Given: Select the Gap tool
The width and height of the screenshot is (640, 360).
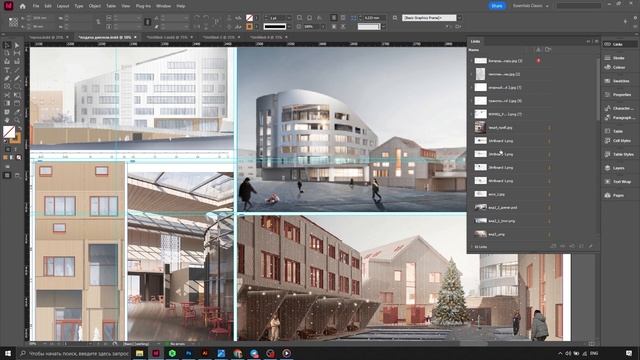Looking at the screenshot, I should point(17,53).
